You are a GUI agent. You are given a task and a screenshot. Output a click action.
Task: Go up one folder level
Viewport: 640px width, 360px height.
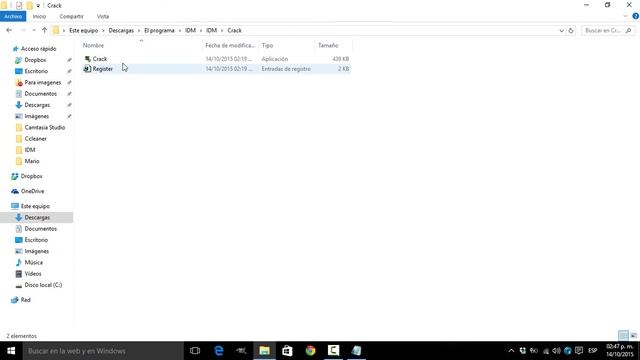coord(44,30)
